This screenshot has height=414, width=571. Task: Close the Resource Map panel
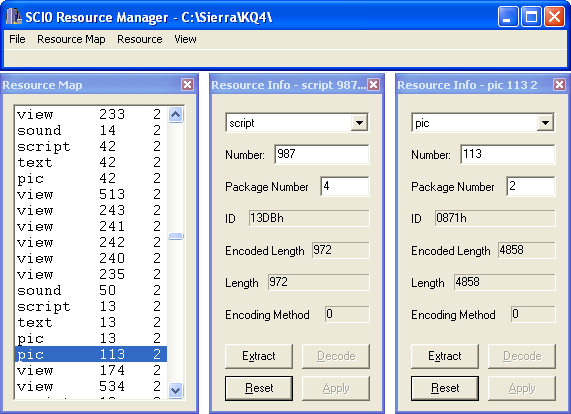(x=187, y=85)
